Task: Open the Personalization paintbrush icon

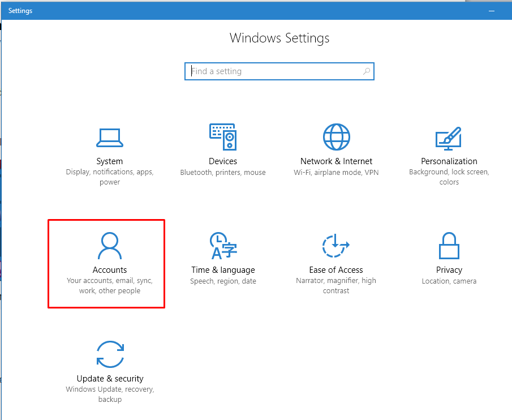Action: [x=449, y=139]
